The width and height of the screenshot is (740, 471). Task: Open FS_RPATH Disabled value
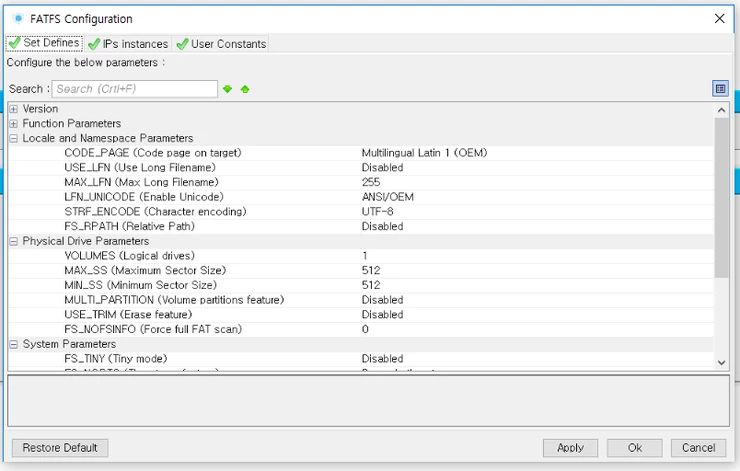click(x=382, y=227)
